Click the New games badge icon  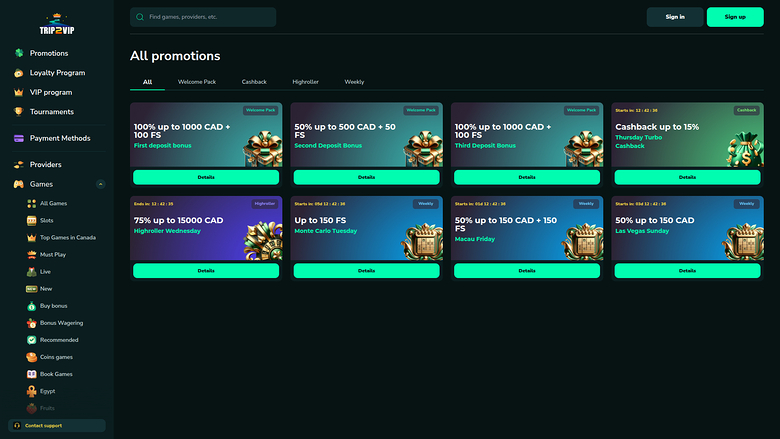[31, 289]
